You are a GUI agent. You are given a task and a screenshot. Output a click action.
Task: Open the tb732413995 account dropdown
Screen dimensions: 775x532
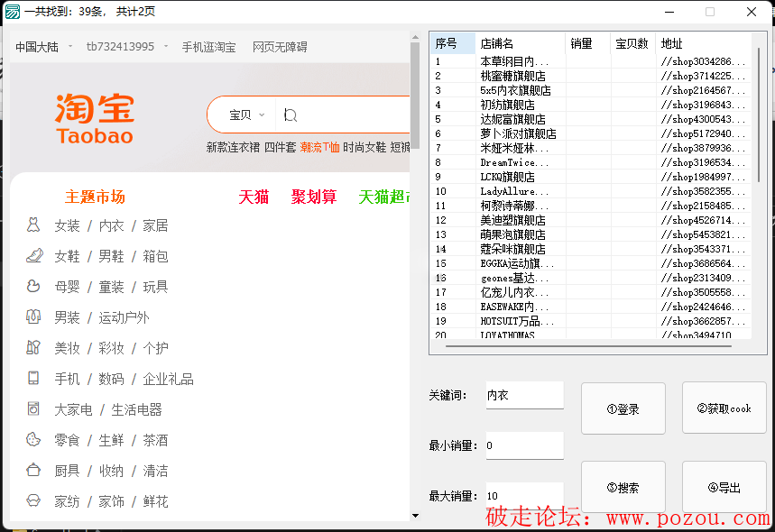(166, 46)
